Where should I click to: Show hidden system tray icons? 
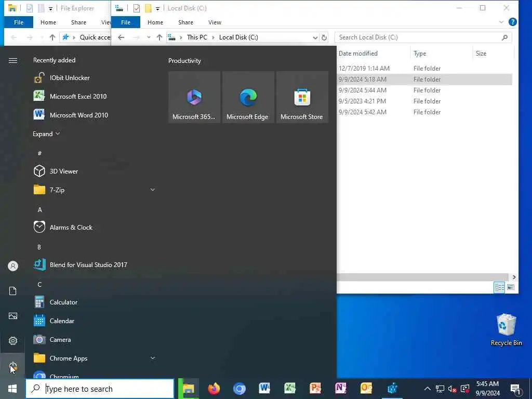(x=428, y=389)
